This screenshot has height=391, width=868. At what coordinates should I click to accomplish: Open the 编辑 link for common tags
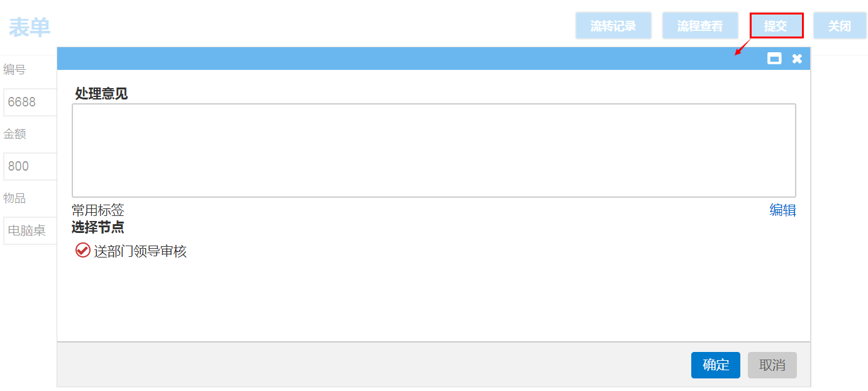(782, 210)
